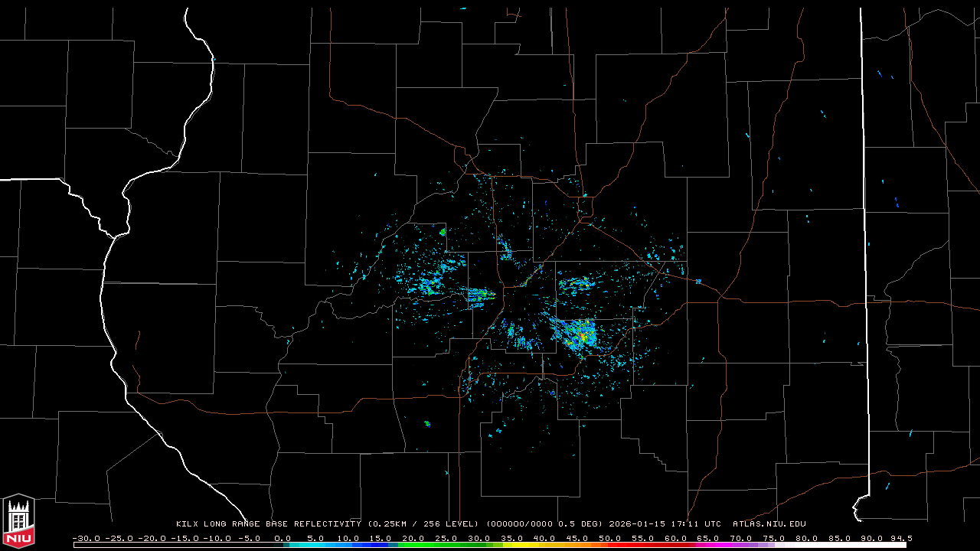Click the (000000/0000 0.5 DEG) text
Image resolution: width=980 pixels, height=551 pixels.
tap(544, 524)
